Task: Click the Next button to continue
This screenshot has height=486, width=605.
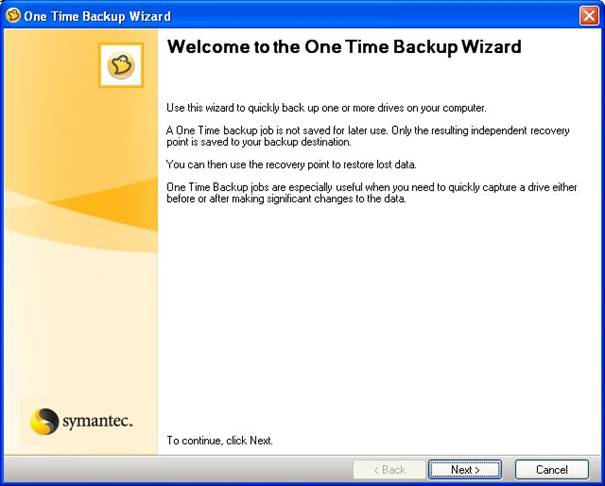Action: (x=465, y=469)
